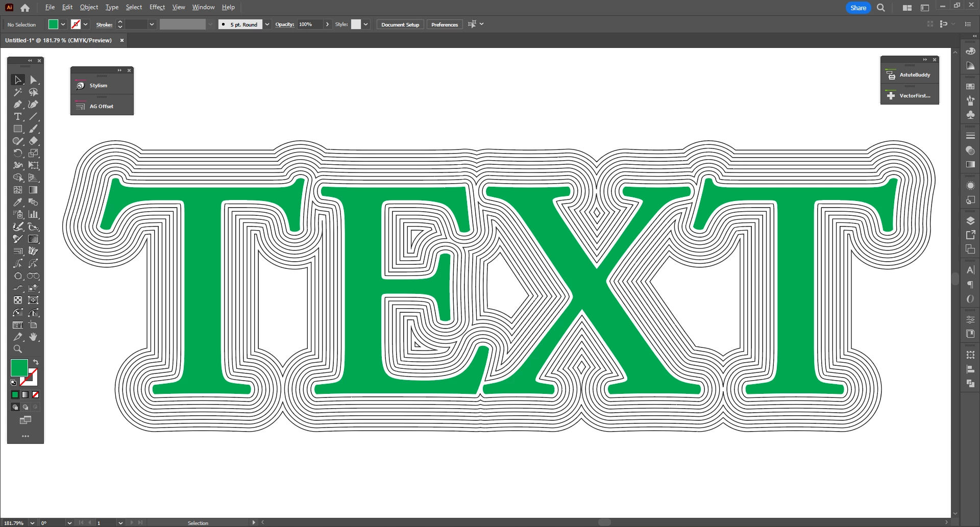Select the Gradient tool

click(x=33, y=190)
